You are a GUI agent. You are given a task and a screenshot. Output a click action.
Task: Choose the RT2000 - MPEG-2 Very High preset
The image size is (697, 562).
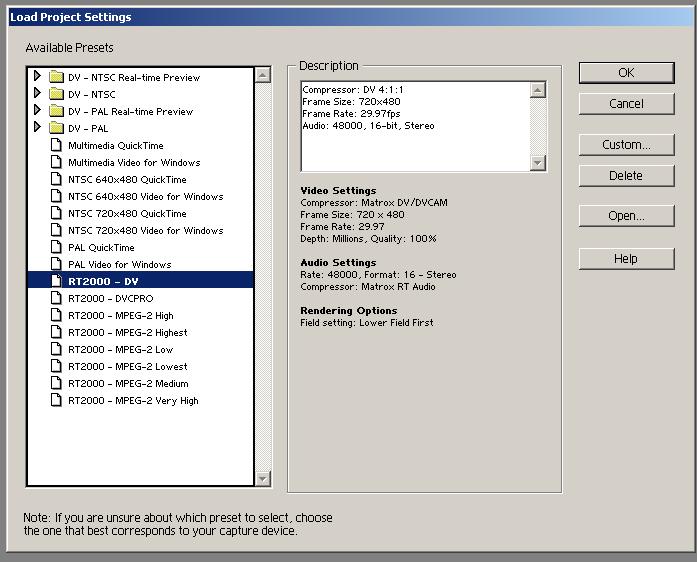click(133, 400)
